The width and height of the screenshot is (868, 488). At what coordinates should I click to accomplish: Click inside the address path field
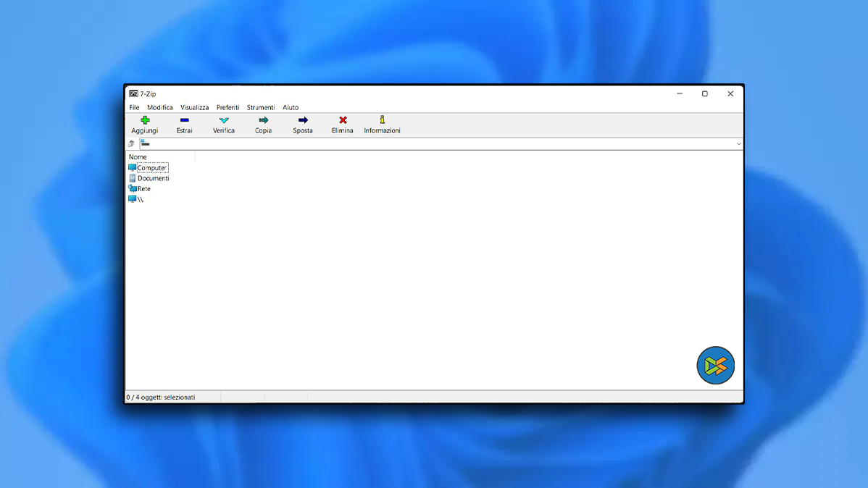(435, 144)
